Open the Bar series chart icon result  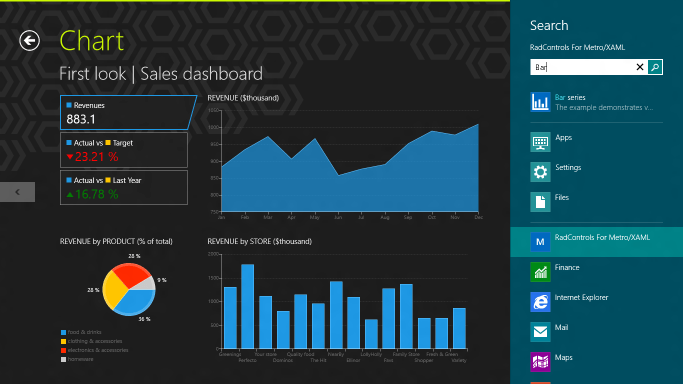point(540,102)
